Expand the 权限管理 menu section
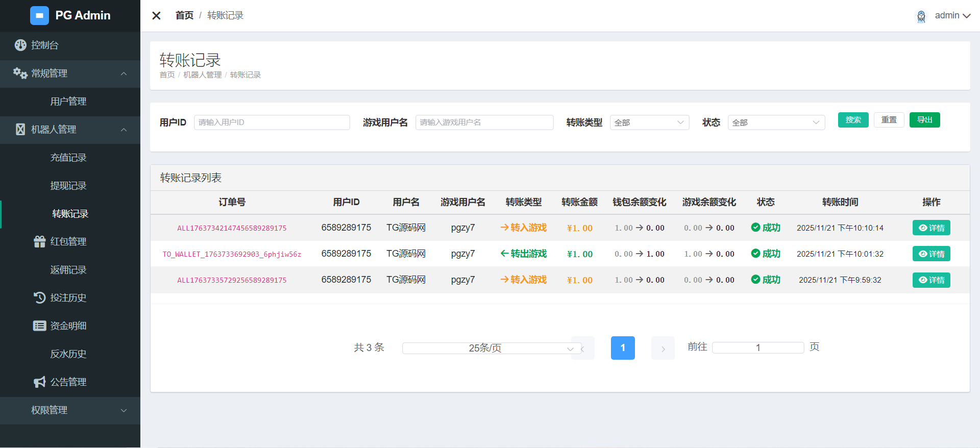This screenshot has width=980, height=448. 123,410
